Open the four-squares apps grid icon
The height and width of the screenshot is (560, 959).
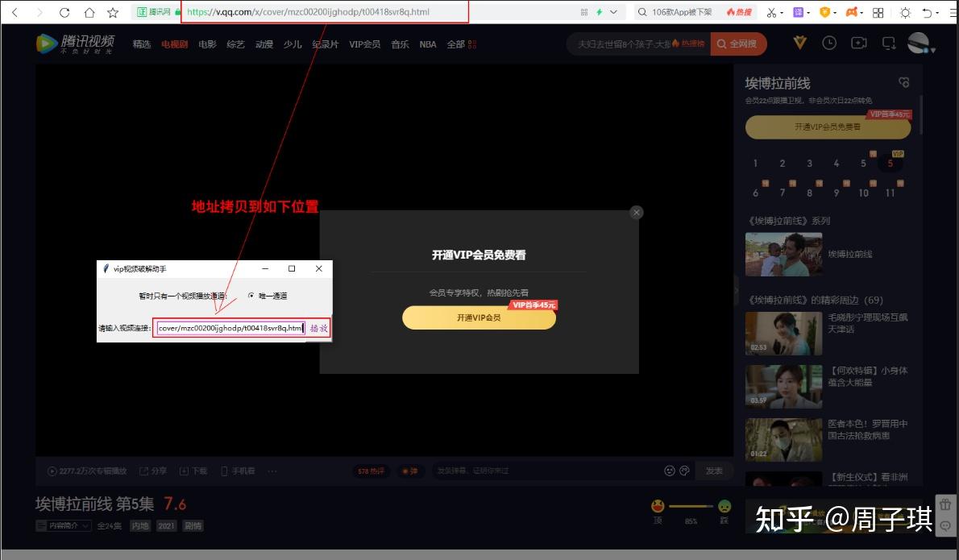pyautogui.click(x=878, y=13)
